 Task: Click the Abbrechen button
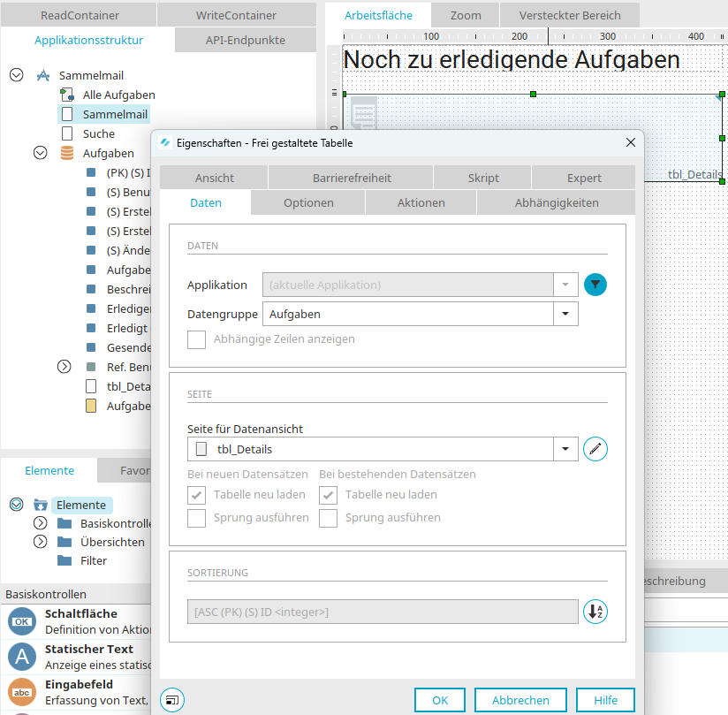click(x=520, y=700)
